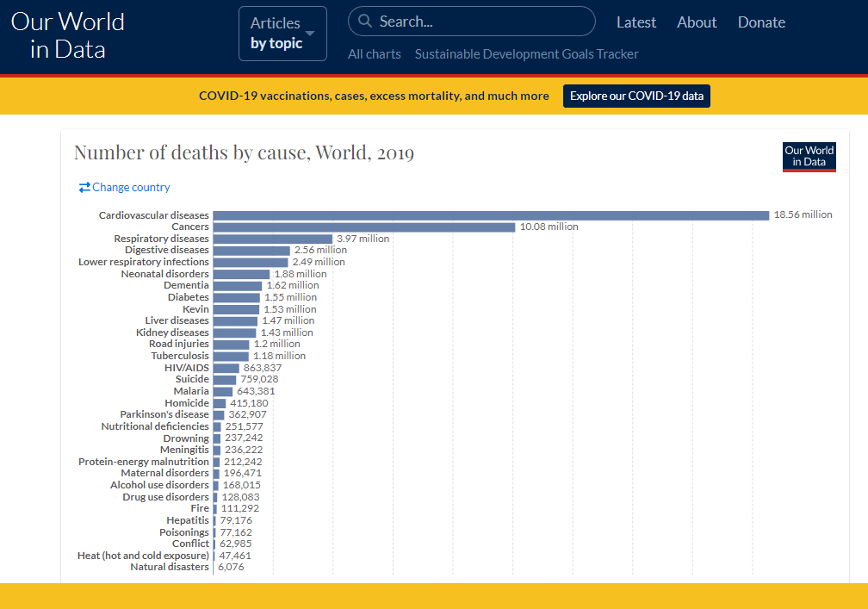Click the swap arrows icon beside Change country
868x609 pixels.
(84, 187)
